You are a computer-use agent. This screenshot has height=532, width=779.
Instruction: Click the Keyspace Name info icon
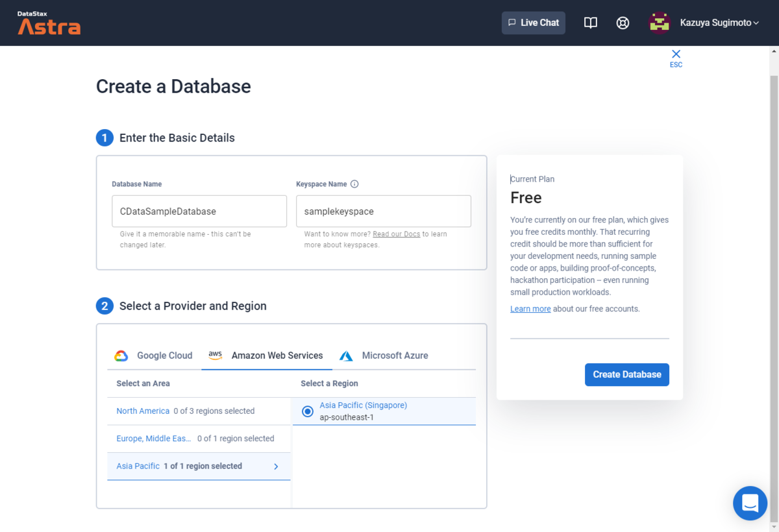point(354,184)
